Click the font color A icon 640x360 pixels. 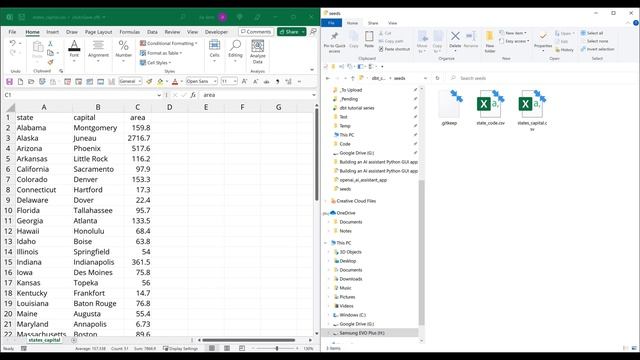pyautogui.click(x=175, y=82)
